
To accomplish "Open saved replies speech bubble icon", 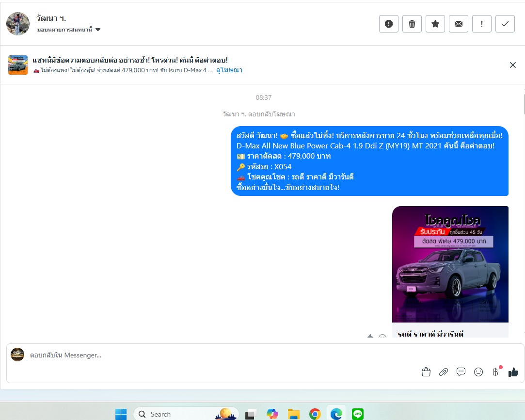I will tap(461, 372).
